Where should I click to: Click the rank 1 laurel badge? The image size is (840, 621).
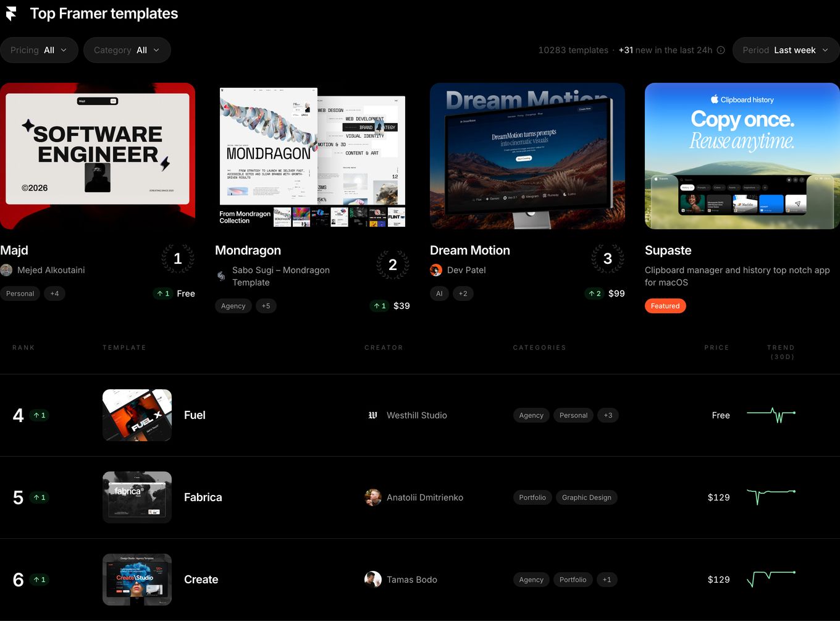pos(178,259)
